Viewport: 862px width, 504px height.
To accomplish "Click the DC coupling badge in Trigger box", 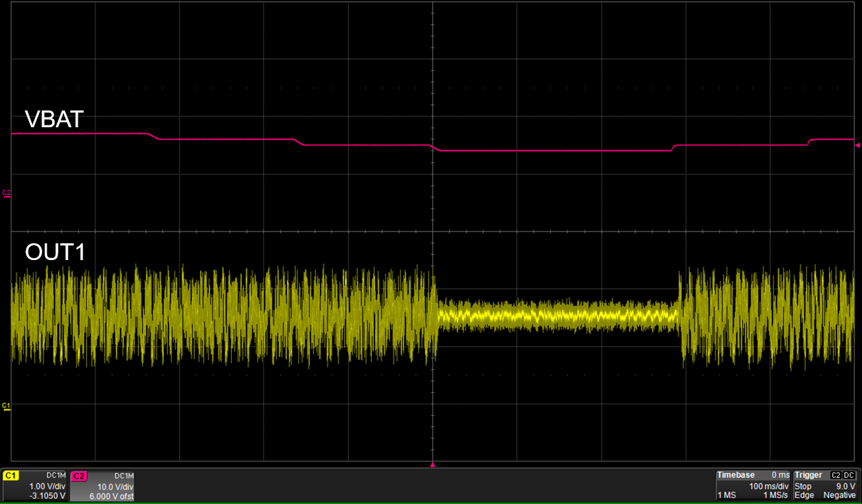I will coord(849,475).
